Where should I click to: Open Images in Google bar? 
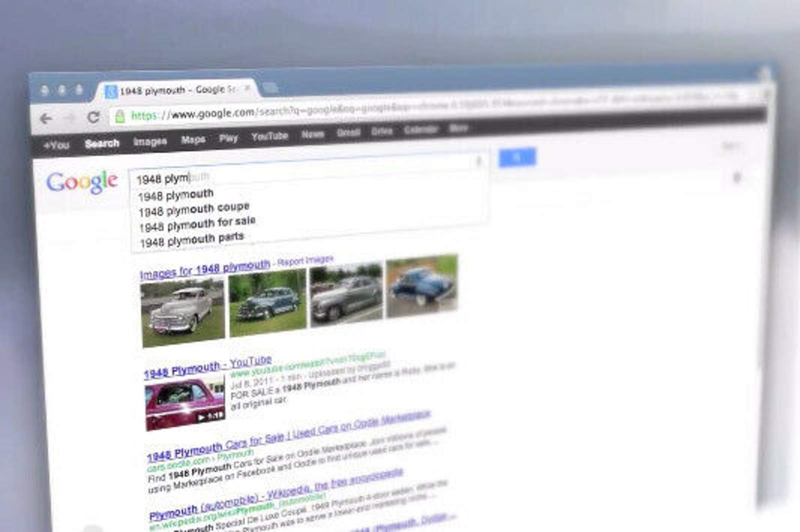tap(150, 141)
